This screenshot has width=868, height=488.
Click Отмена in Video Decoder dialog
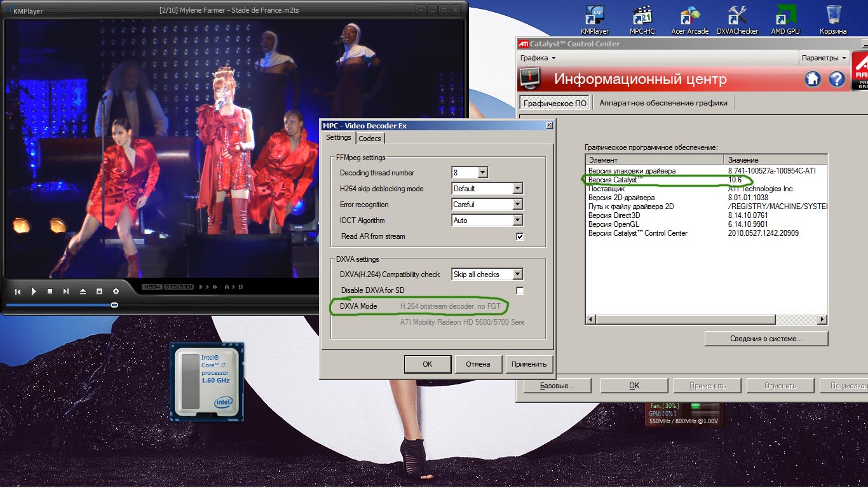click(478, 364)
